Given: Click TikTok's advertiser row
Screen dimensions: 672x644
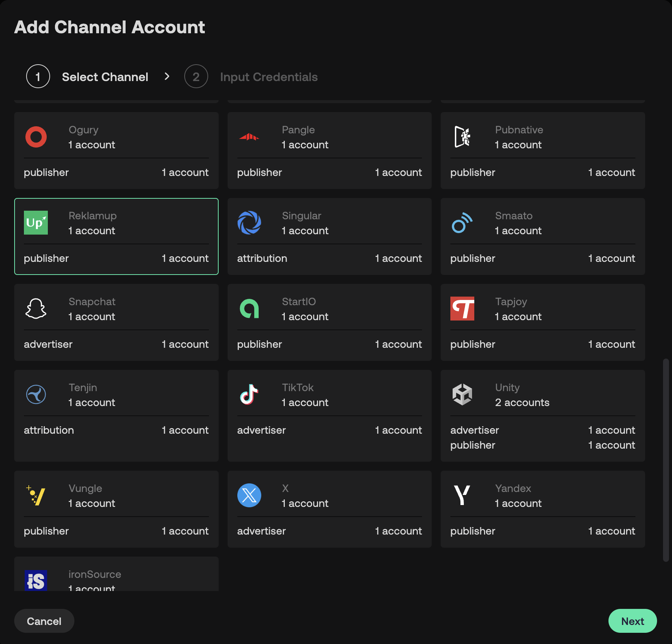Looking at the screenshot, I should click(330, 430).
